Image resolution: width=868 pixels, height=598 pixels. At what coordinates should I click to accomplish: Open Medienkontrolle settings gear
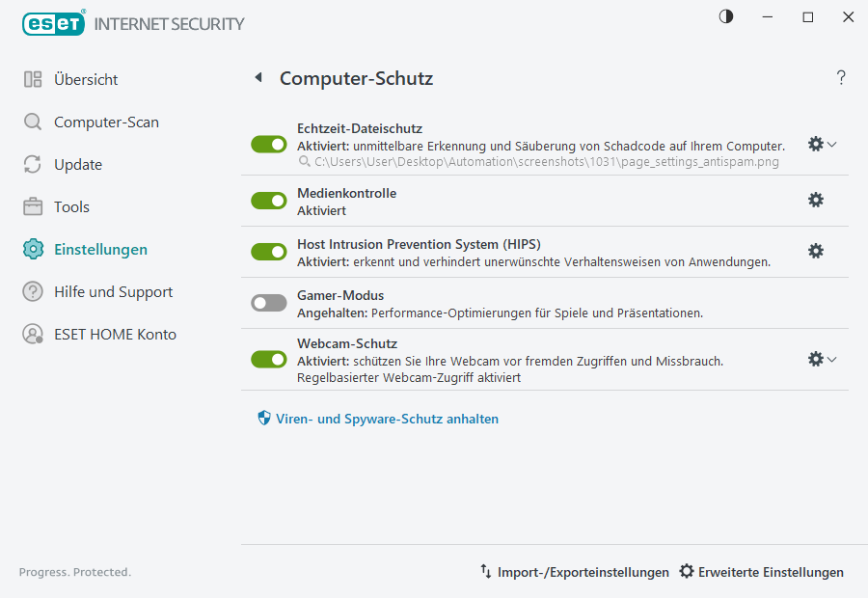tap(816, 200)
